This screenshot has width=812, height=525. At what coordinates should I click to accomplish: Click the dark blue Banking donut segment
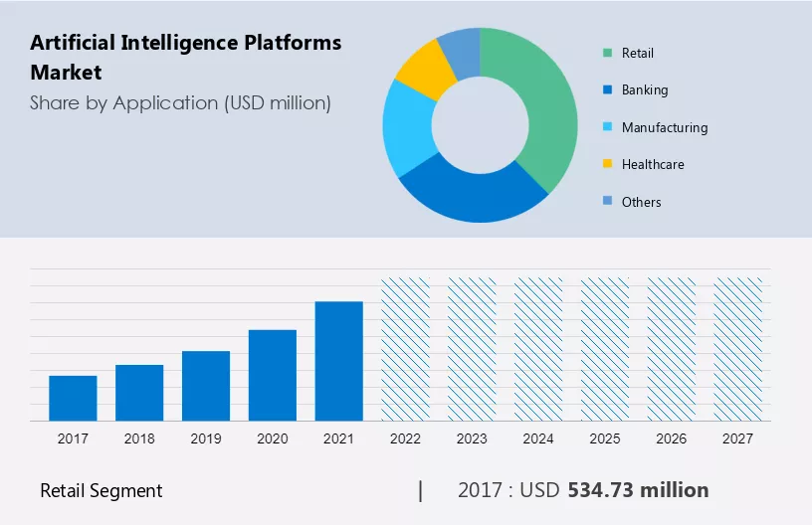[474, 196]
